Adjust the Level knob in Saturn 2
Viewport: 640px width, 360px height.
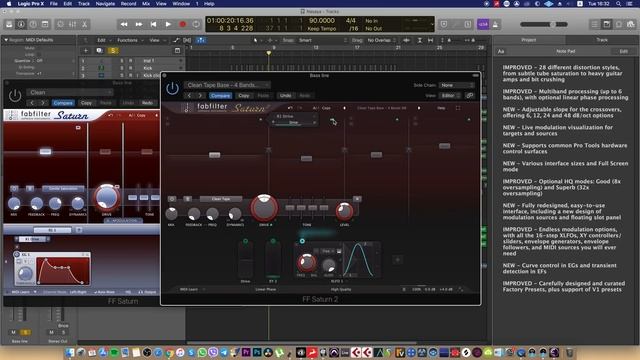click(344, 211)
